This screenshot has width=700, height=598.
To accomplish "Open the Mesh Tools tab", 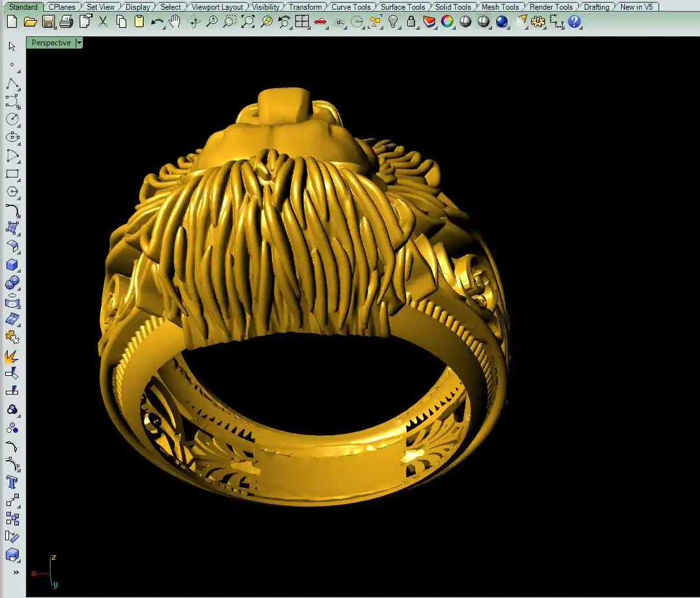I will point(500,6).
